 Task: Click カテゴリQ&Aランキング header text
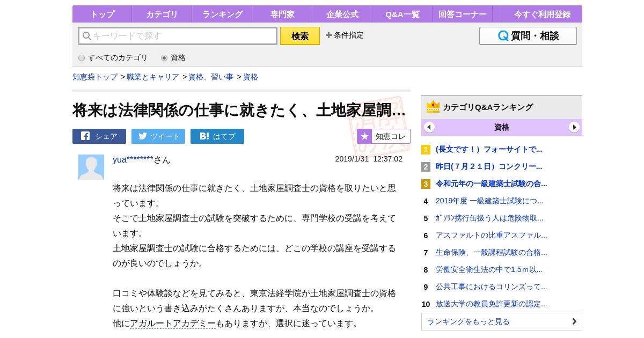pyautogui.click(x=488, y=107)
